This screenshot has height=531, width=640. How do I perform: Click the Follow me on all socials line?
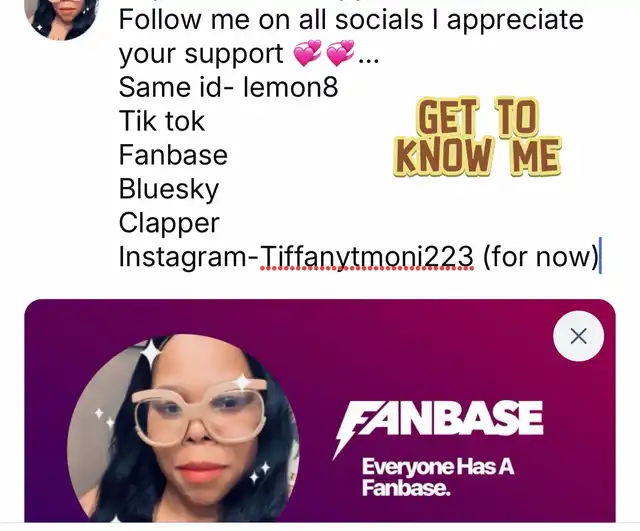[351, 19]
